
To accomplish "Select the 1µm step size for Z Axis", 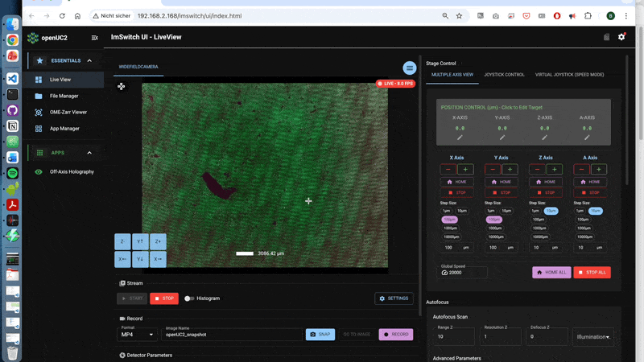I will click(535, 211).
